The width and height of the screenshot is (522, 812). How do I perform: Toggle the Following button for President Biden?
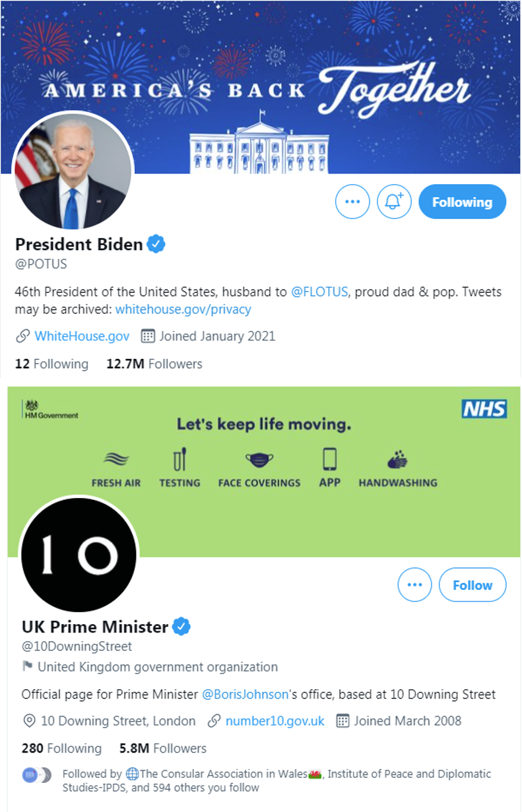(x=462, y=202)
